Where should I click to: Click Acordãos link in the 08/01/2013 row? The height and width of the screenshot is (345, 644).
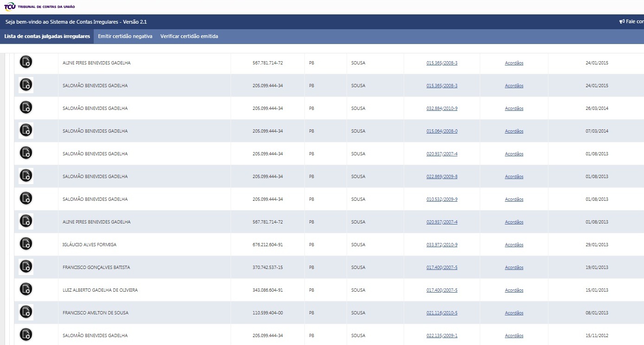click(x=514, y=313)
